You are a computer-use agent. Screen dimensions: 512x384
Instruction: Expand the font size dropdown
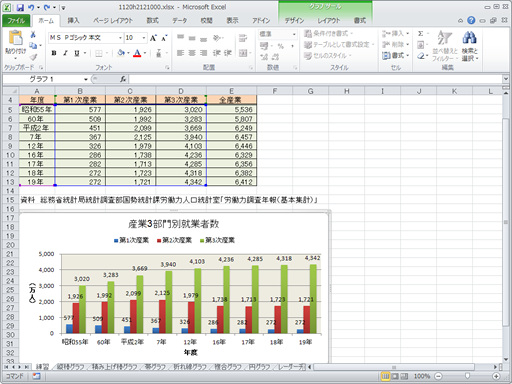pyautogui.click(x=144, y=38)
